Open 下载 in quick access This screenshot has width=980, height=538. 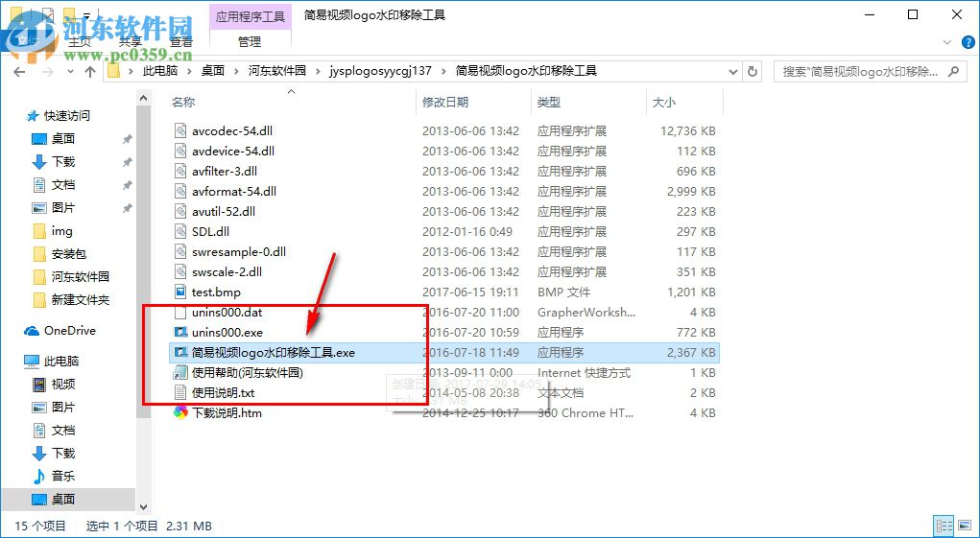coord(54,162)
